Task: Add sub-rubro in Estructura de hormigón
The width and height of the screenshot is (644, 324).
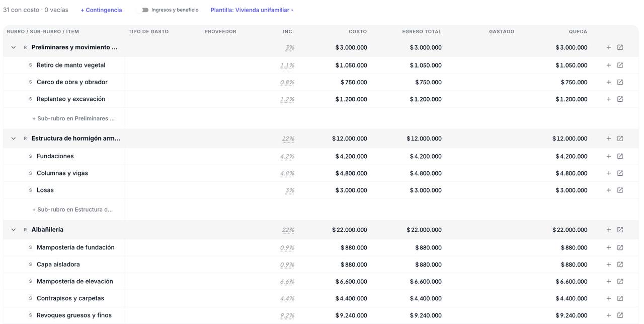Action: pos(72,210)
